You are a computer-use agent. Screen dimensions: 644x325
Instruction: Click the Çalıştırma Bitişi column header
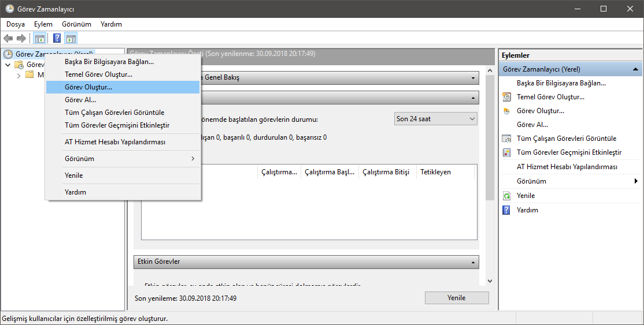tap(387, 172)
